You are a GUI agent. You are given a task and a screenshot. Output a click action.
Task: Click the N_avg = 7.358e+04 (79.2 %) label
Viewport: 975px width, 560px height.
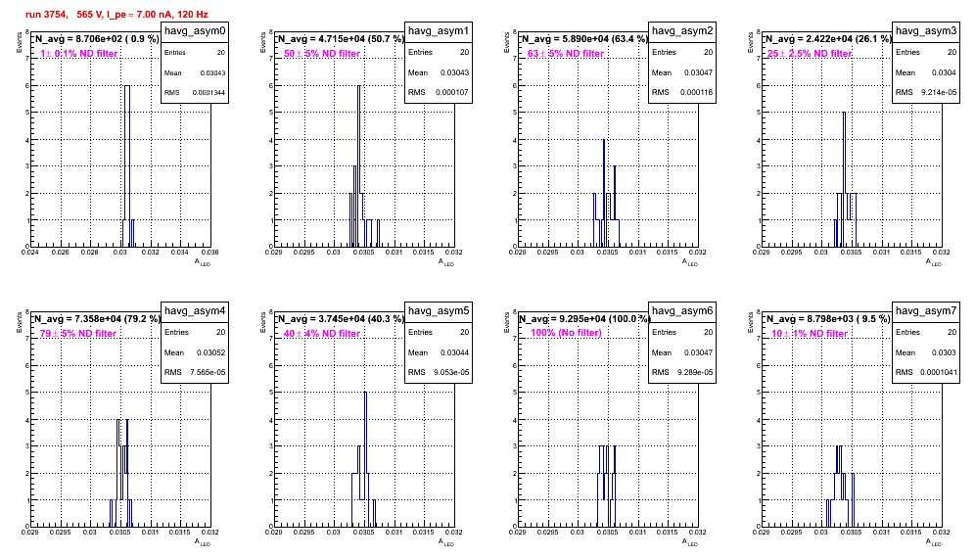(x=96, y=318)
